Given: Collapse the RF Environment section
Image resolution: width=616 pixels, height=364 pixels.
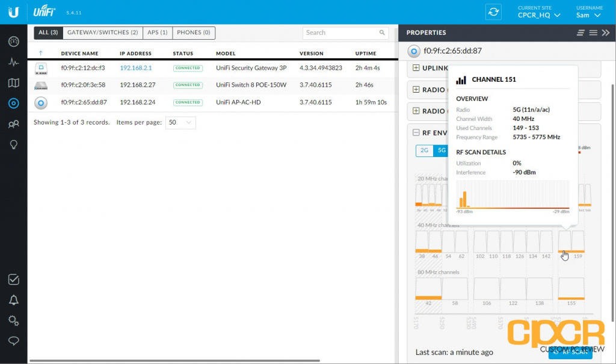Looking at the screenshot, I should click(416, 133).
